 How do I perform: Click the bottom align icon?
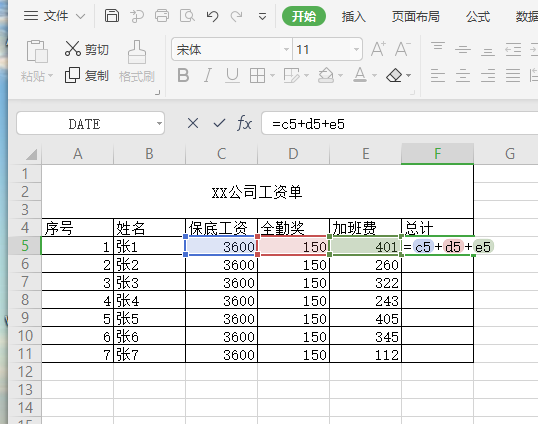point(488,51)
